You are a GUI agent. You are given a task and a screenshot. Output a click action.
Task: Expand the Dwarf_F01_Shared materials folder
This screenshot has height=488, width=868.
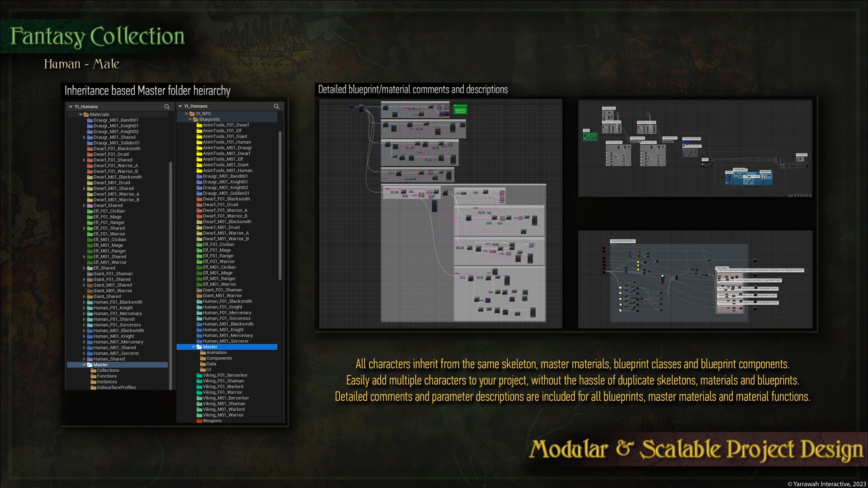84,160
